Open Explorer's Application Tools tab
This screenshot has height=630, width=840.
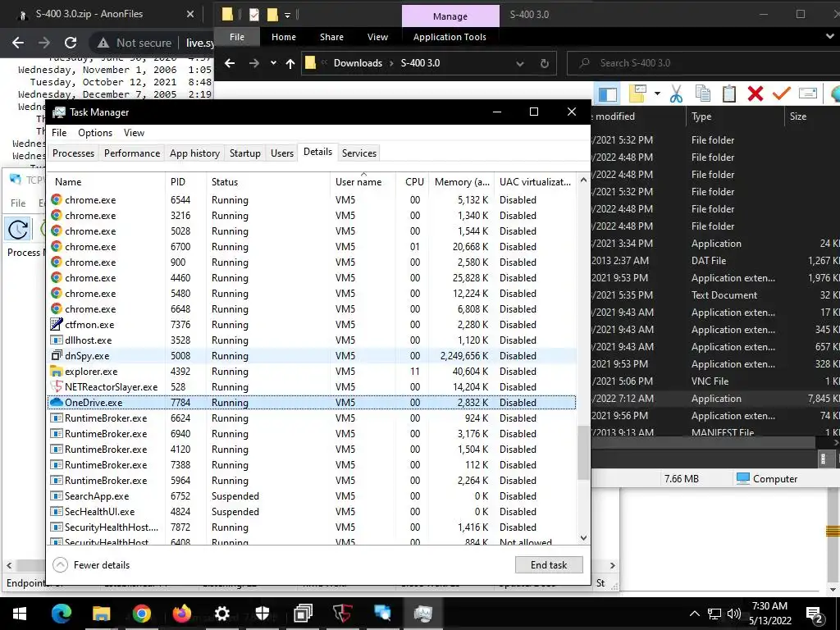[x=450, y=37]
